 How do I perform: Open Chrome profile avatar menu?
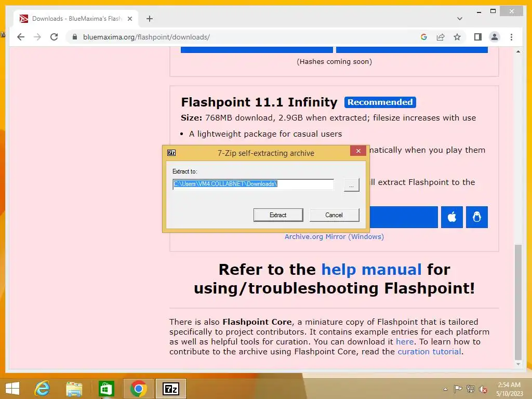495,37
